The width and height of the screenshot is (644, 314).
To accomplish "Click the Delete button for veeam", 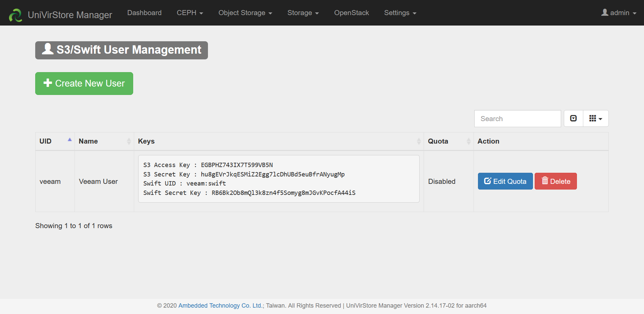I will [x=556, y=181].
